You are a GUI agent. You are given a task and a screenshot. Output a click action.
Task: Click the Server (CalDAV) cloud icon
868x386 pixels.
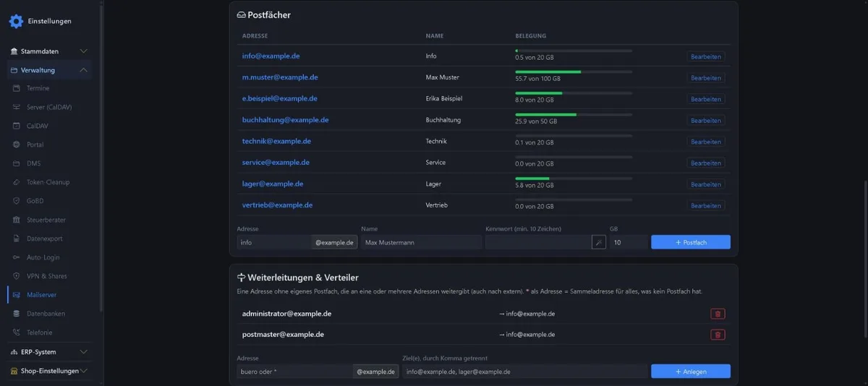tap(18, 107)
